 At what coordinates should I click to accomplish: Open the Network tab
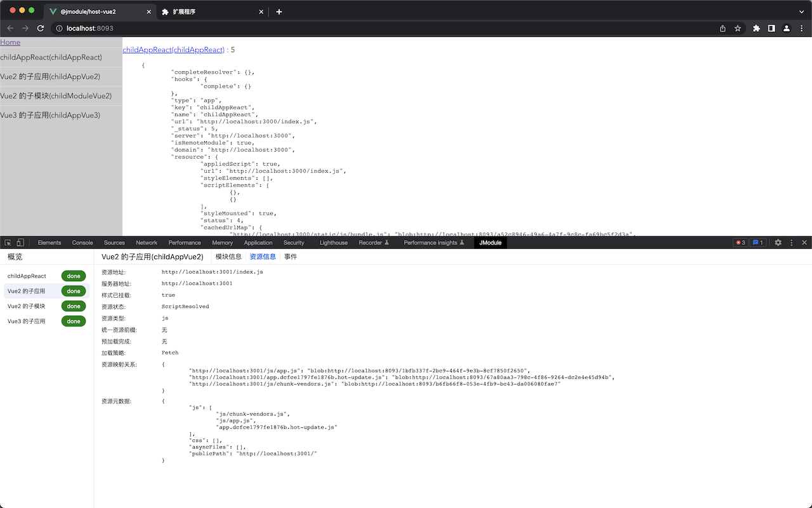coord(147,243)
